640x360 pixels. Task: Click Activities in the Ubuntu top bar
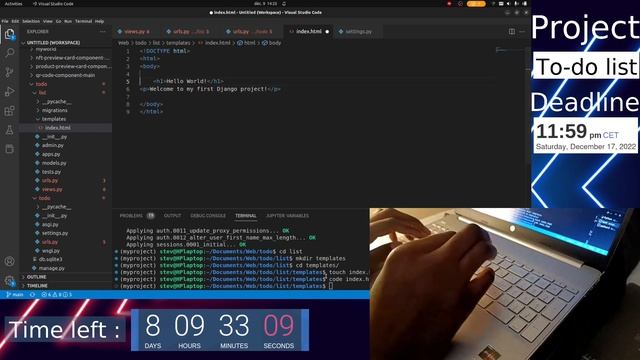13,4
